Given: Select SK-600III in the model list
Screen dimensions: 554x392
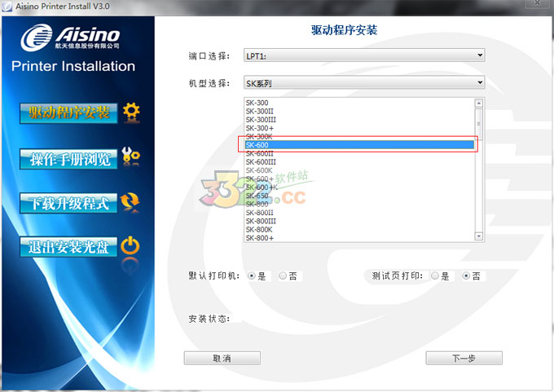Looking at the screenshot, I should [359, 162].
